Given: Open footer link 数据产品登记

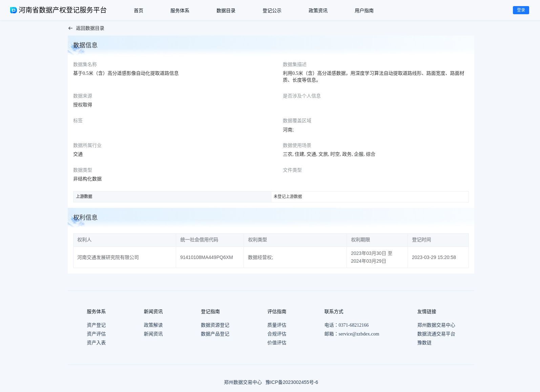Looking at the screenshot, I should coord(215,334).
